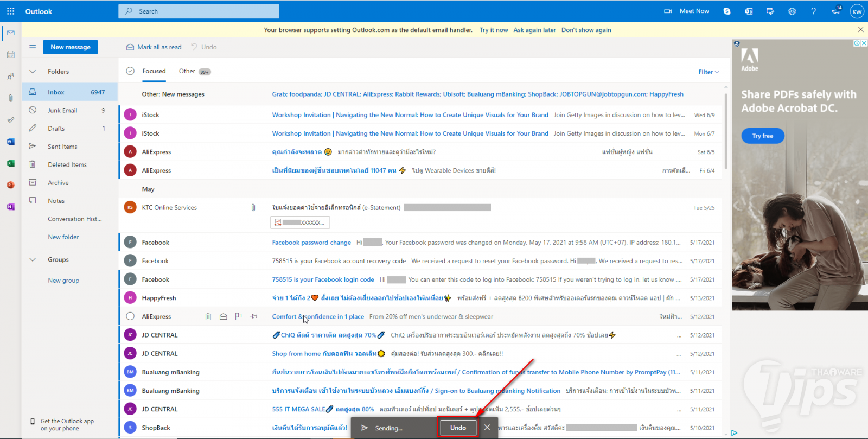Mark the AliExpress 5/12 email as read

[223, 316]
